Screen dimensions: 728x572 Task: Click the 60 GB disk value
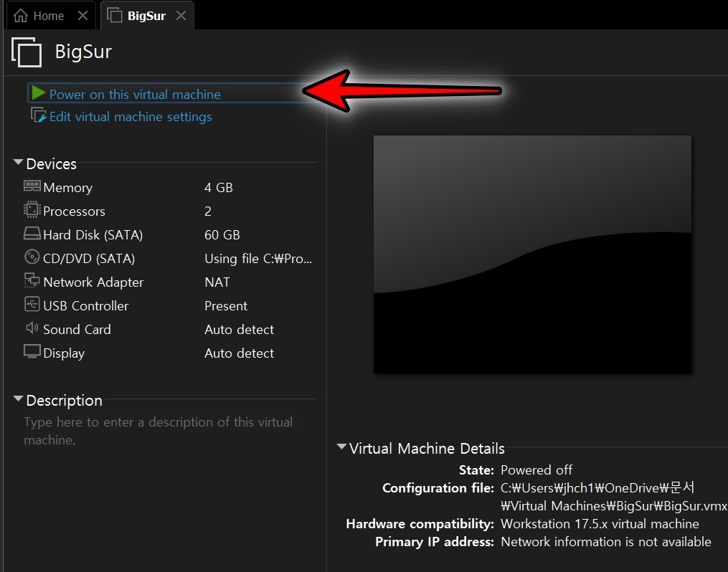click(x=222, y=234)
